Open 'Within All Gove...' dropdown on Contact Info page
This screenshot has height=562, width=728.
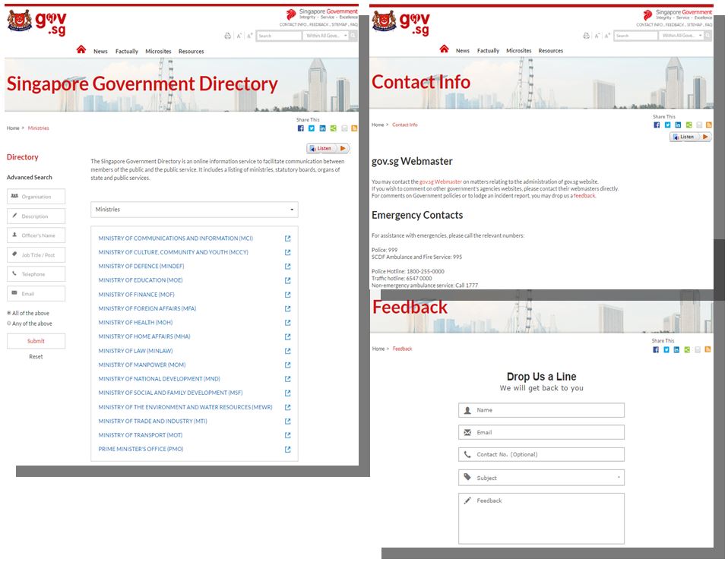(681, 36)
